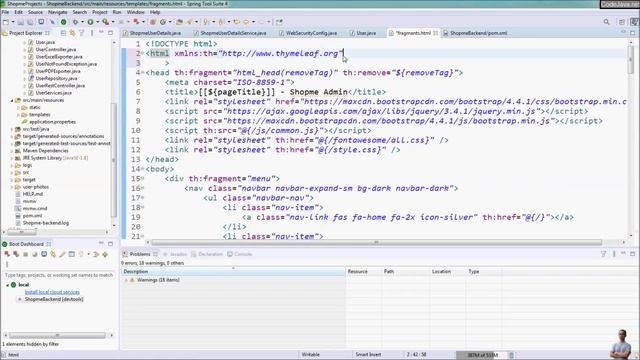Expand the templates folder
Image resolution: width=640 pixels, height=360 pixels.
(18, 115)
